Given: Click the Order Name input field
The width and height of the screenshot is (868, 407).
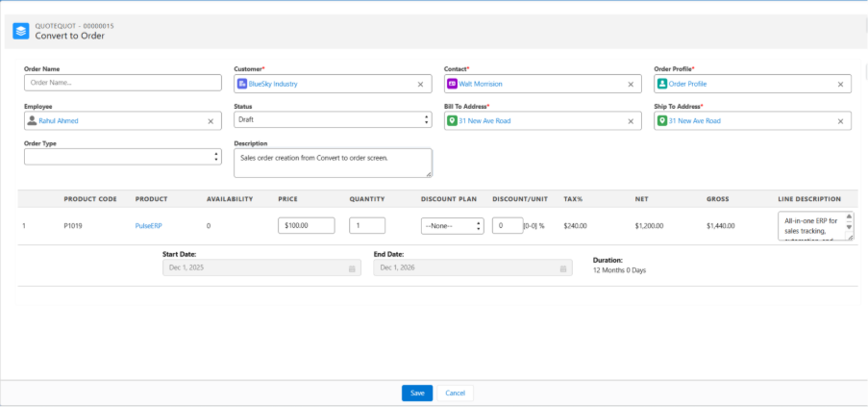Looking at the screenshot, I should 122,84.
